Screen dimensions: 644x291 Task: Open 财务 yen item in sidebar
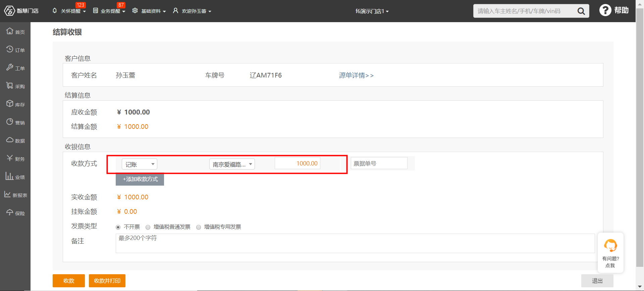coord(15,158)
